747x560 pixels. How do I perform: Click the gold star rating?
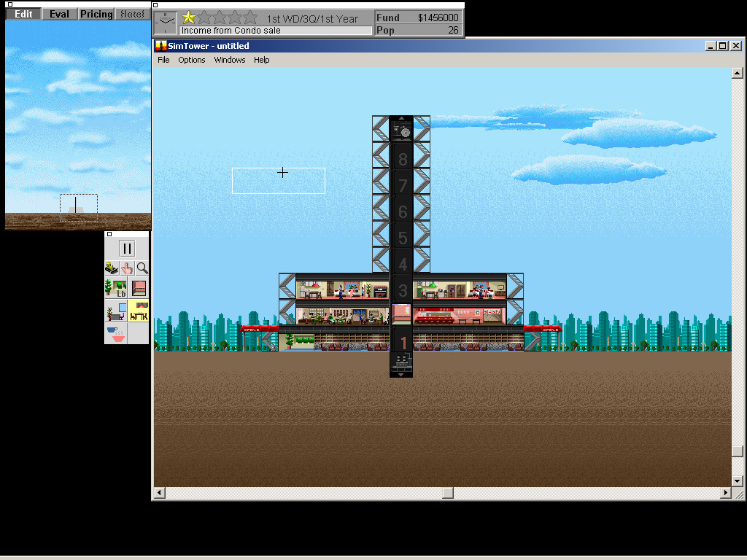coord(189,17)
